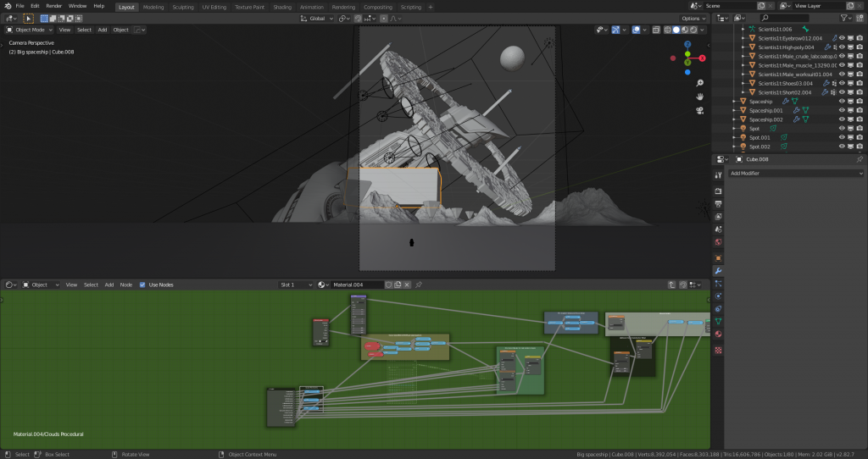Pin the Material.004 node tree
This screenshot has height=459, width=868.
(418, 285)
